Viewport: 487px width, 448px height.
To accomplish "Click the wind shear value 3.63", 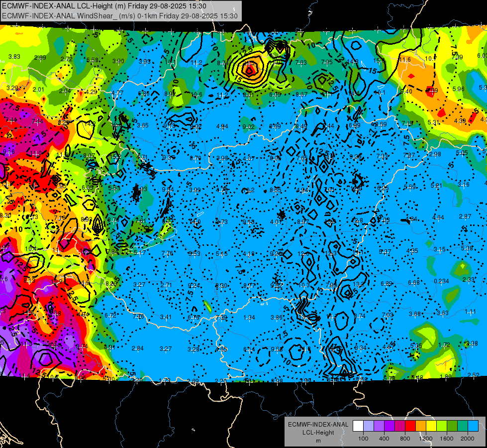I will pos(443,313).
